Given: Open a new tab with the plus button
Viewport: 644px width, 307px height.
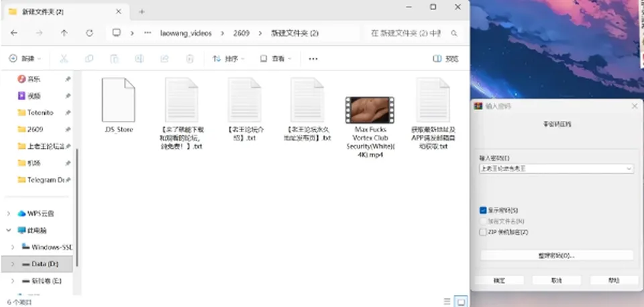Looking at the screenshot, I should (142, 12).
